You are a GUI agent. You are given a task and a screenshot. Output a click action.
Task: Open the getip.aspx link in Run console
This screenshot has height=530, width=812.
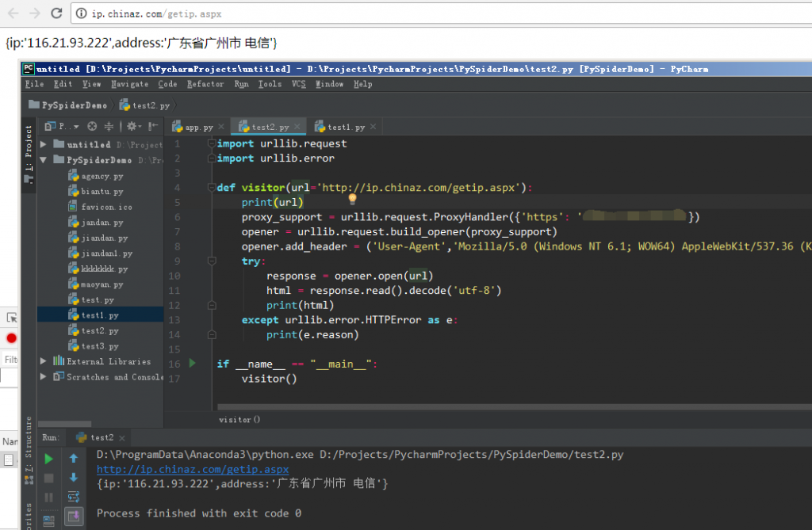193,469
